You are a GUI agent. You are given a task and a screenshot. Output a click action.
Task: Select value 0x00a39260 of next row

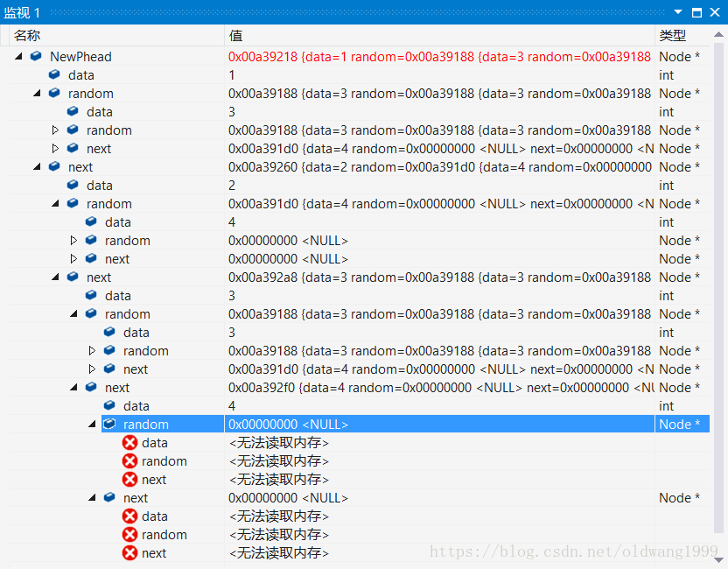pos(439,166)
